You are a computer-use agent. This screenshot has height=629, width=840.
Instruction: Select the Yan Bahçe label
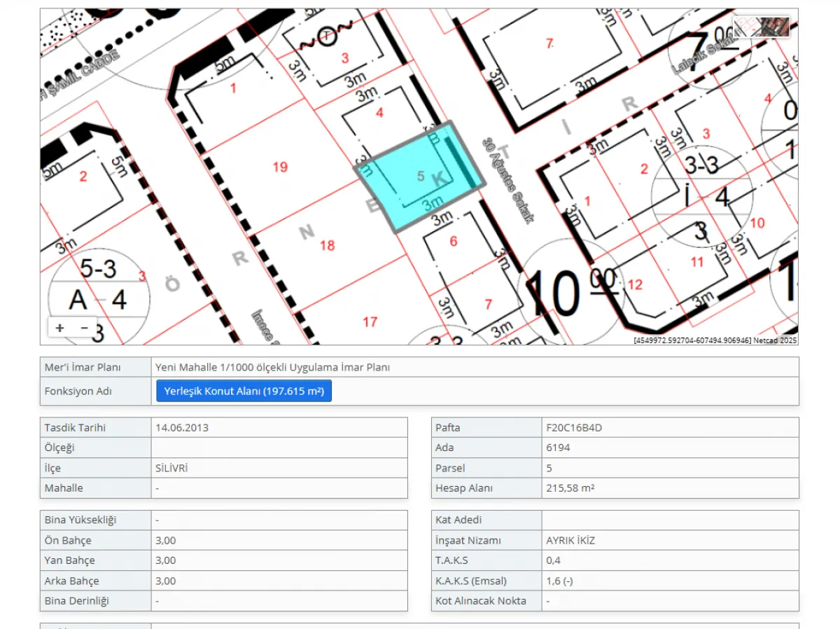pyautogui.click(x=69, y=560)
